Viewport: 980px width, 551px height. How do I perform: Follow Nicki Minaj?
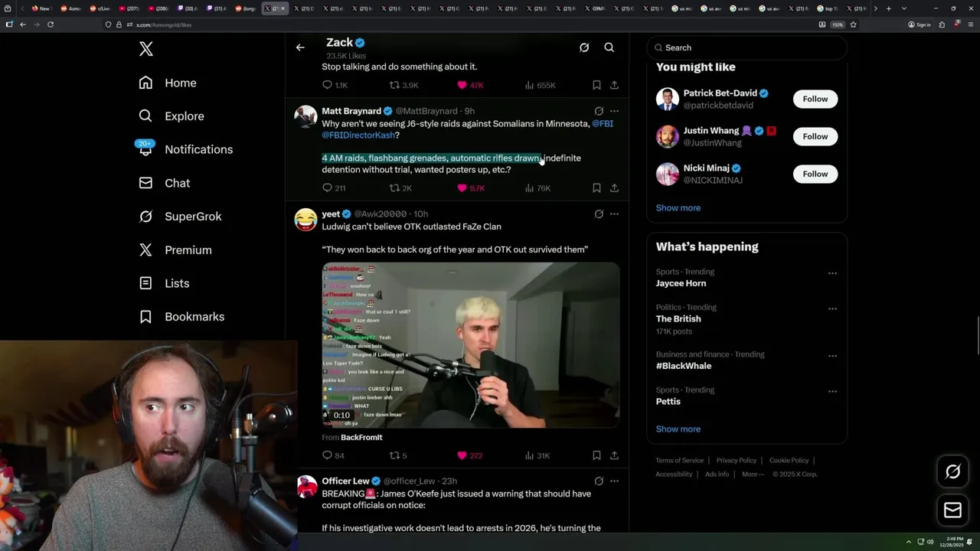(x=815, y=174)
